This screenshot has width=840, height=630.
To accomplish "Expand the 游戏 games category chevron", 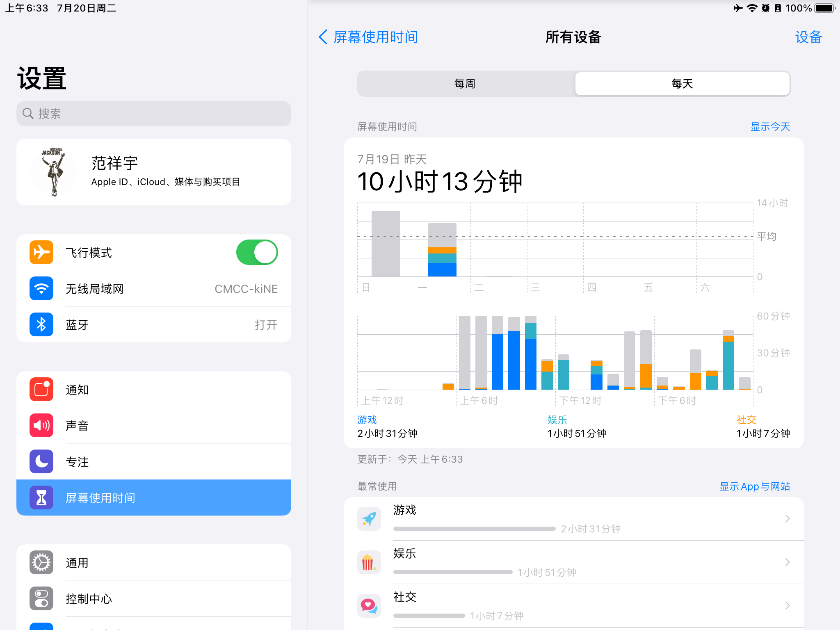I will pyautogui.click(x=787, y=519).
